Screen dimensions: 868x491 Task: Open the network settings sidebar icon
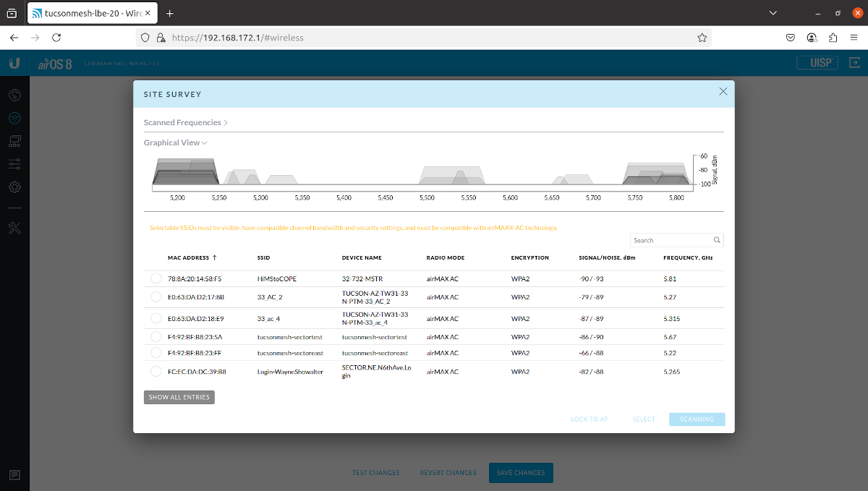point(14,140)
